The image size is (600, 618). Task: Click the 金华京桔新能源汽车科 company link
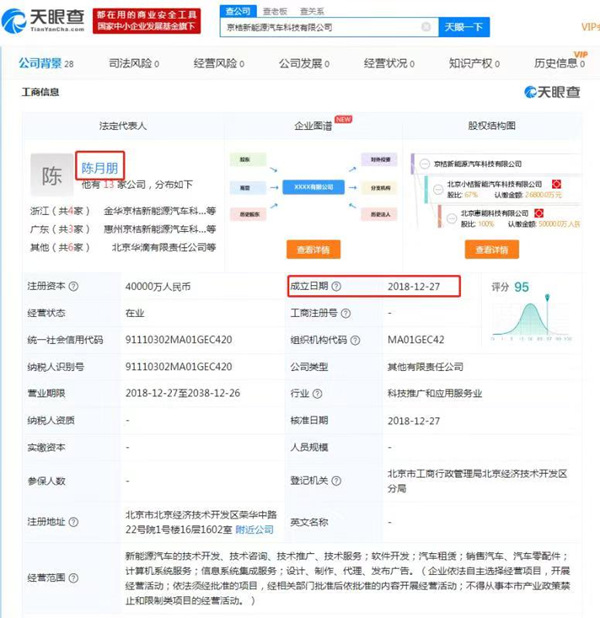point(160,211)
